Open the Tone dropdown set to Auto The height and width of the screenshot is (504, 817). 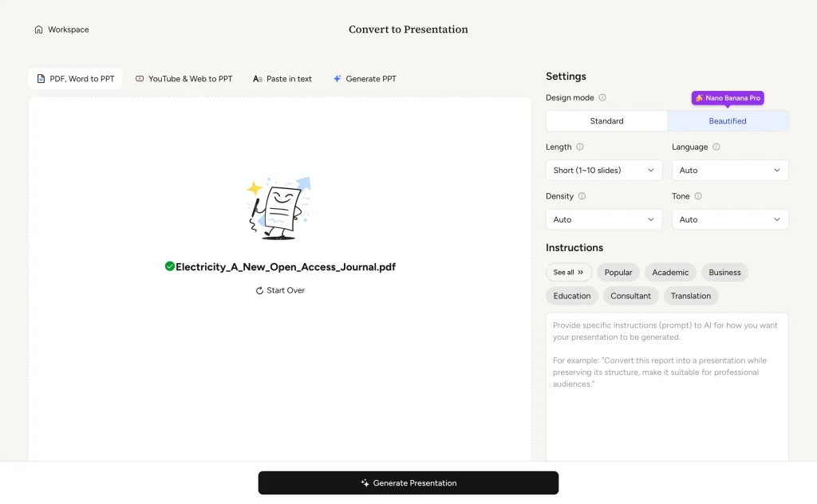(x=730, y=220)
